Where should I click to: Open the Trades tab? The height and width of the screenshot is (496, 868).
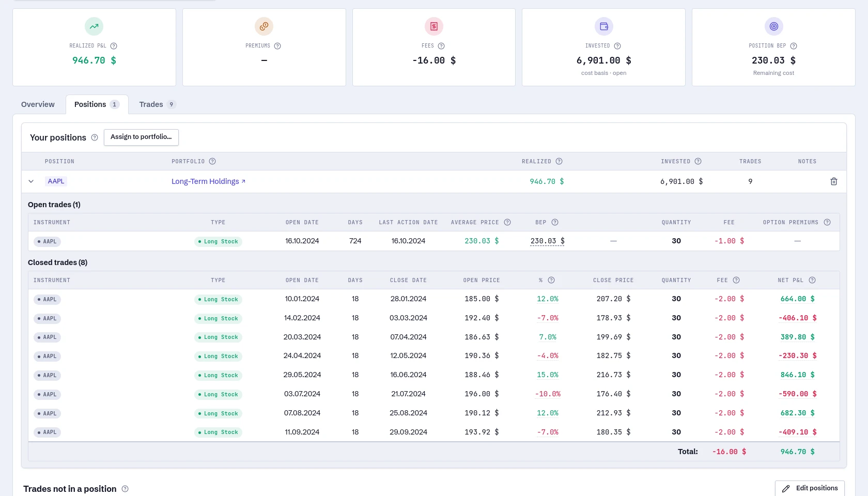pos(158,104)
